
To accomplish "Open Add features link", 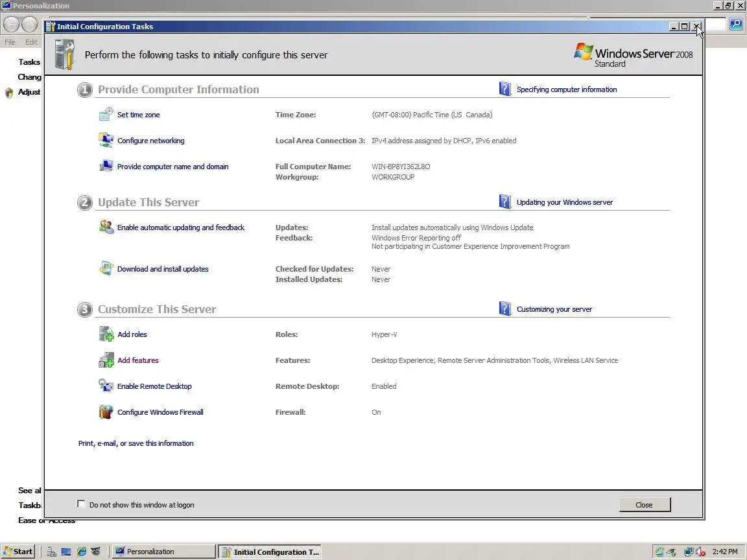I will point(138,360).
